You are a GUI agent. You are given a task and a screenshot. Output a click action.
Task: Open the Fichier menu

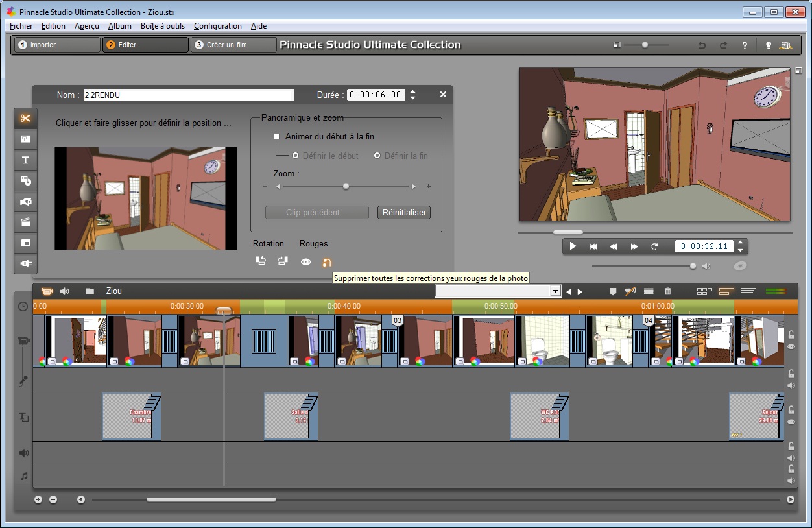pyautogui.click(x=21, y=26)
